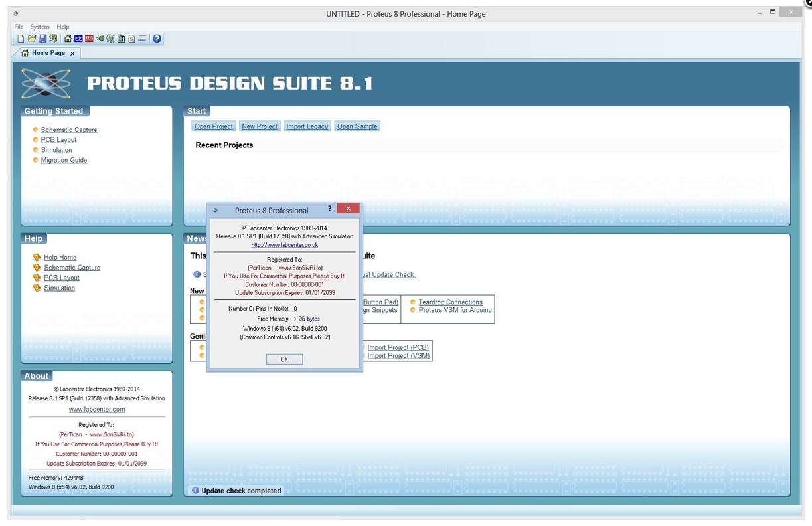Screen dimensions: 812x526
Task: Click the New Project toolbar icon
Action: point(21,39)
